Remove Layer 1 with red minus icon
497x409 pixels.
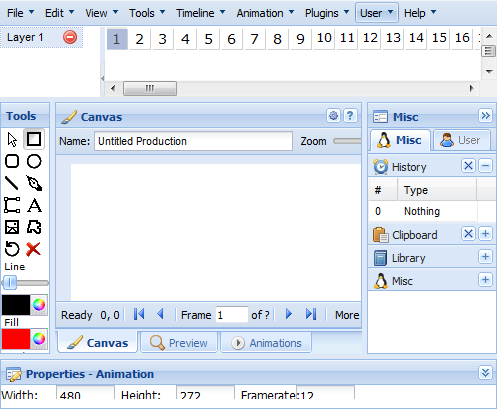point(70,37)
